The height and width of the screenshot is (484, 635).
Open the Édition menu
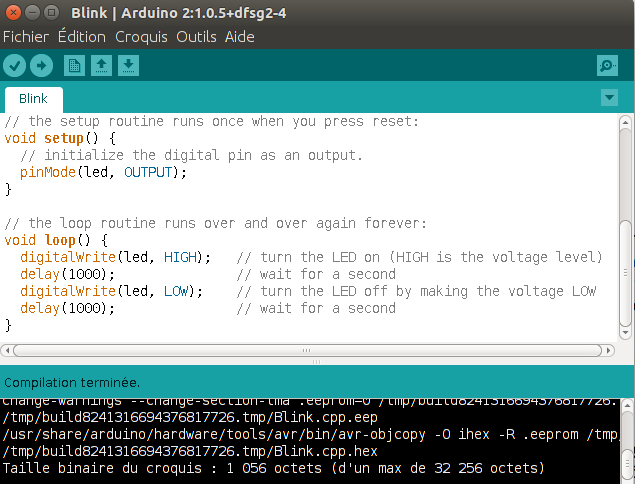point(82,37)
